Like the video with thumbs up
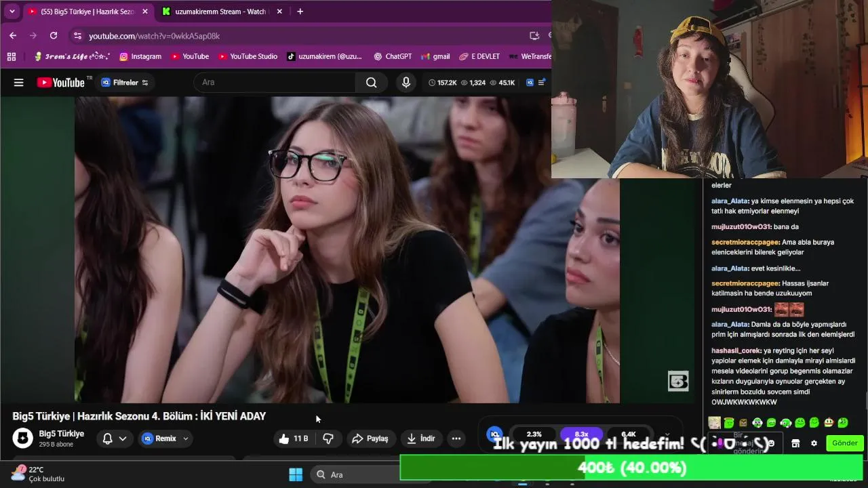 coord(292,439)
